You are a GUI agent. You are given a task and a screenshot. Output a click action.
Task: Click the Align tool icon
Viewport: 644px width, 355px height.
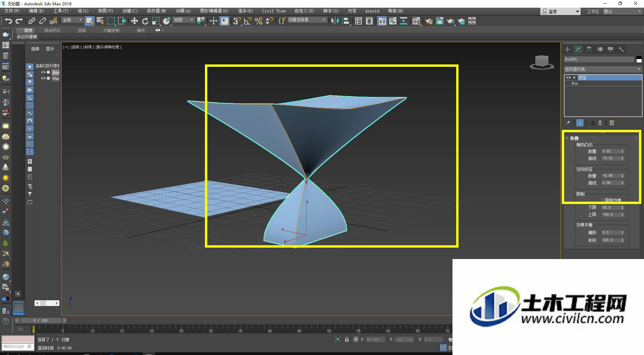[x=346, y=21]
